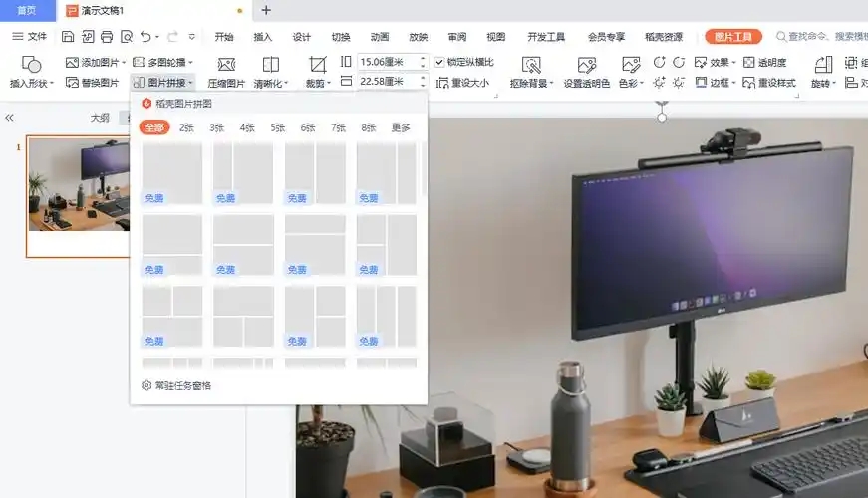Filter collage layouts by 4张
Viewport: 868px width, 498px height.
click(x=247, y=127)
